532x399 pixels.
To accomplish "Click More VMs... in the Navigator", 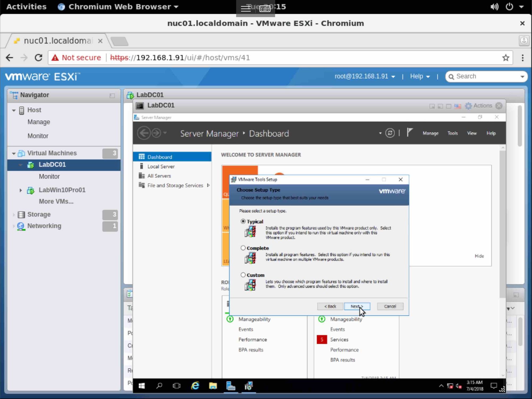I will point(56,201).
